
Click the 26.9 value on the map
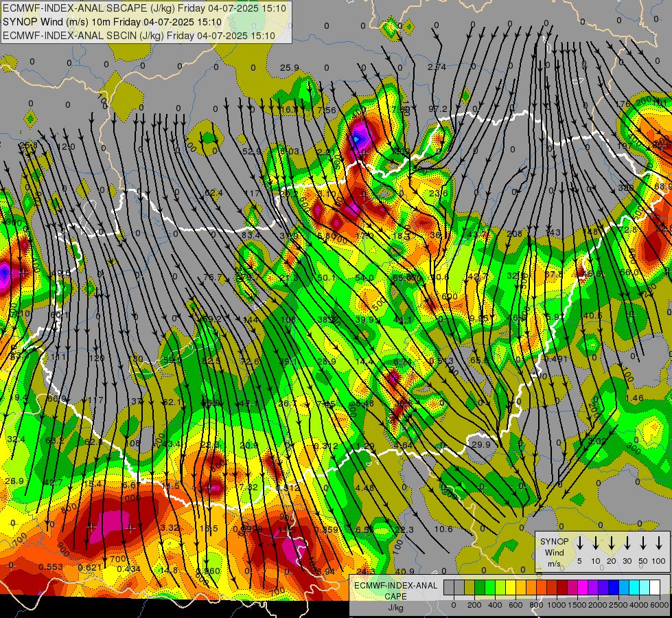(14, 481)
